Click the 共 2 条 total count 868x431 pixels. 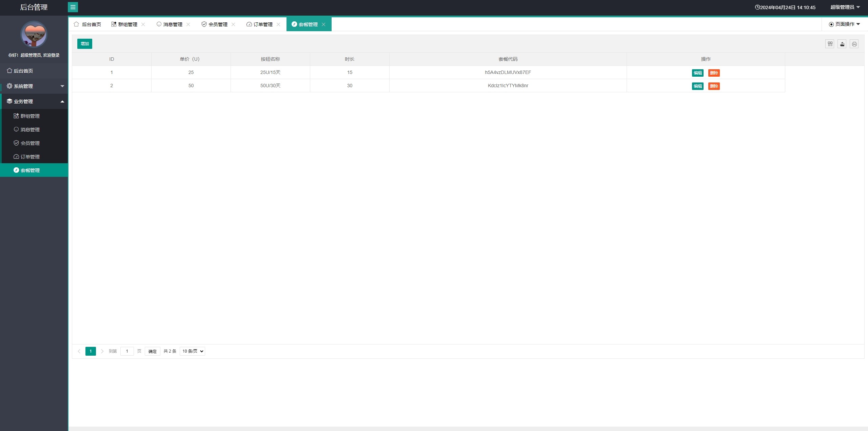170,351
